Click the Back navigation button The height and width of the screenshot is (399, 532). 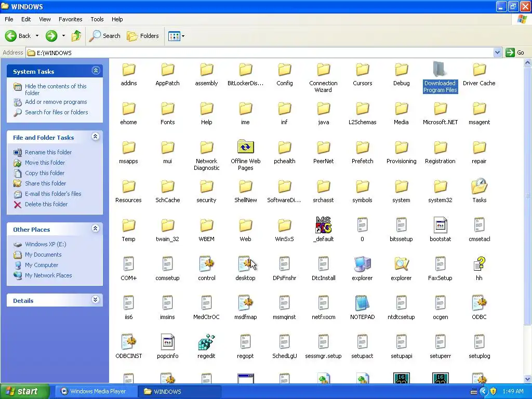(x=18, y=36)
